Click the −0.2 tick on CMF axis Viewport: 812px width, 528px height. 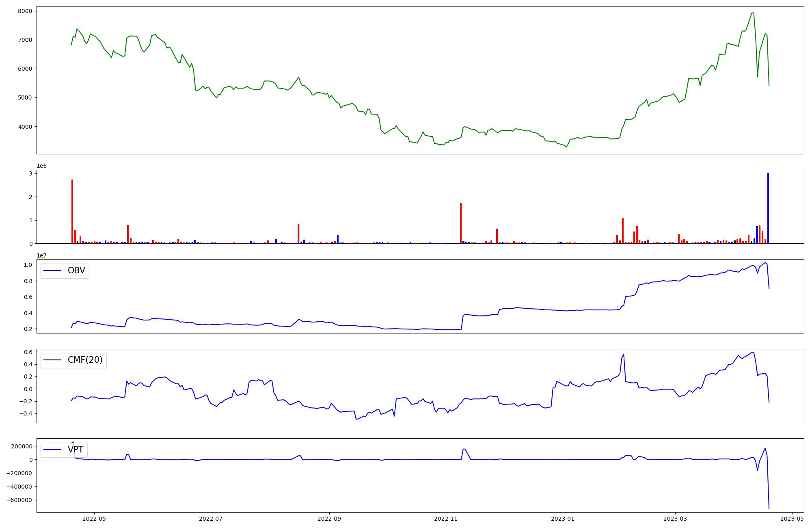click(x=25, y=401)
